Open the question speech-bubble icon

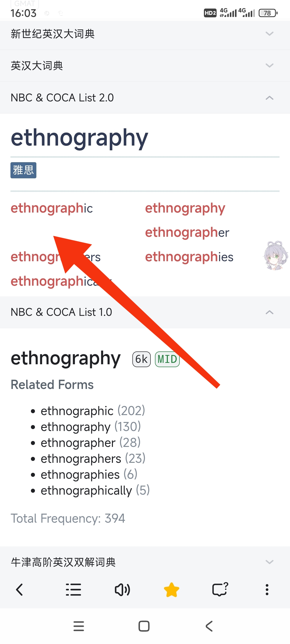point(220,589)
